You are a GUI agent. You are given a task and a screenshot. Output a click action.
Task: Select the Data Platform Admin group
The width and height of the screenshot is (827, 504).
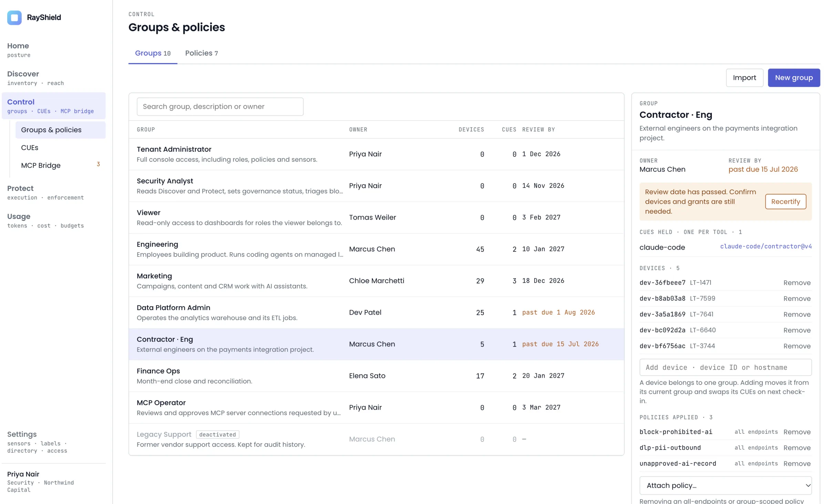tap(376, 313)
